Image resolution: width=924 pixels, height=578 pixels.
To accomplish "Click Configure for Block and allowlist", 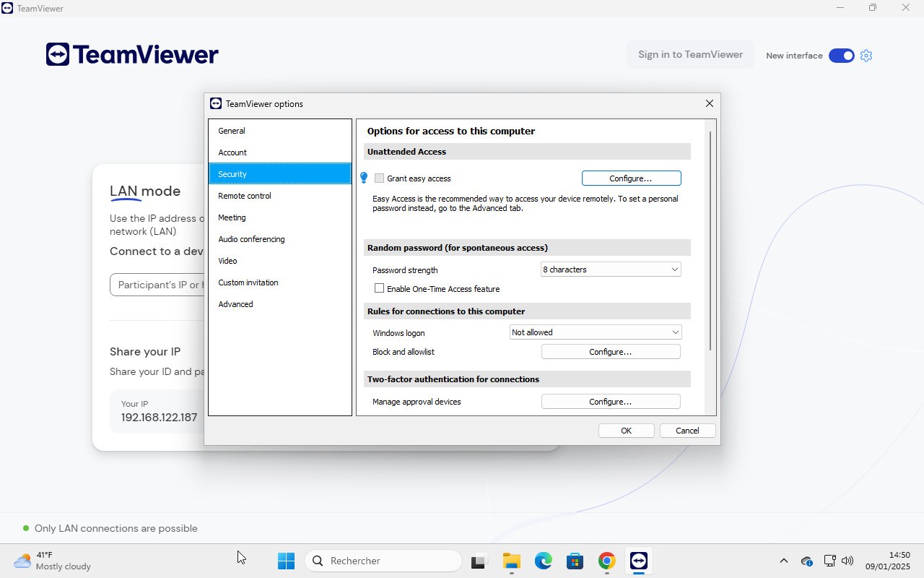I will 611,352.
